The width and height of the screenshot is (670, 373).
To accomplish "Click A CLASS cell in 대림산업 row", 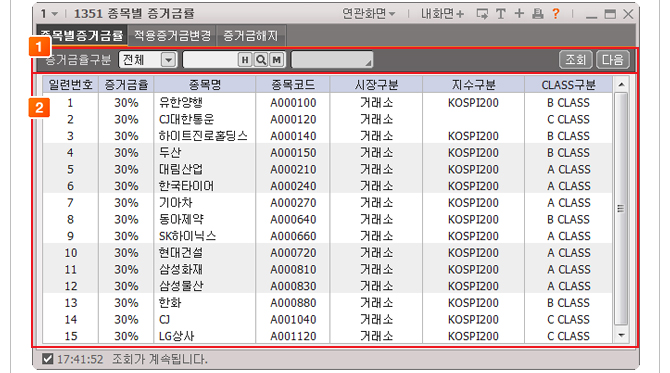I will coord(568,169).
